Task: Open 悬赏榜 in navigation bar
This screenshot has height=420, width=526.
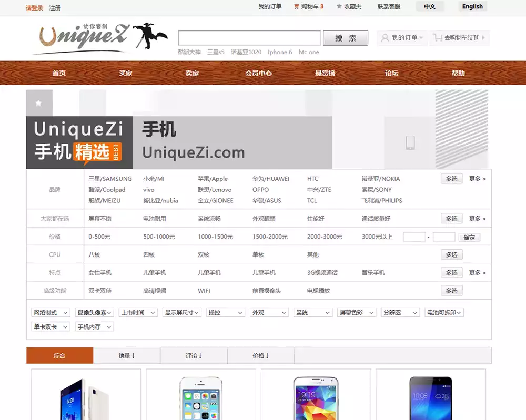Action: [x=325, y=73]
